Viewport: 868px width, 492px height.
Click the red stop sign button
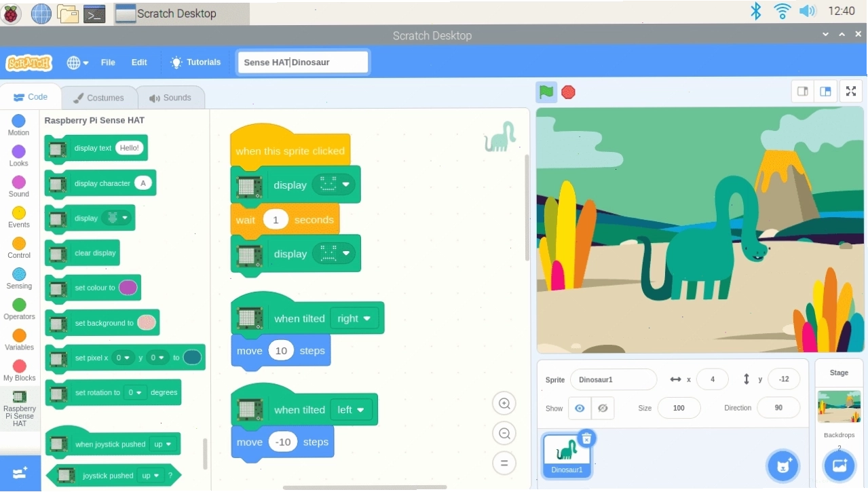click(569, 92)
